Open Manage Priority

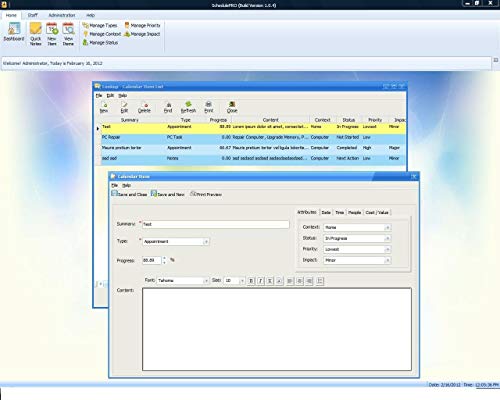point(142,25)
